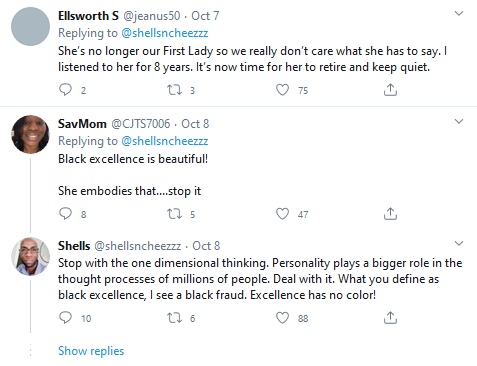
Task: Reply to Ellsworth S's tweet
Action: click(65, 90)
